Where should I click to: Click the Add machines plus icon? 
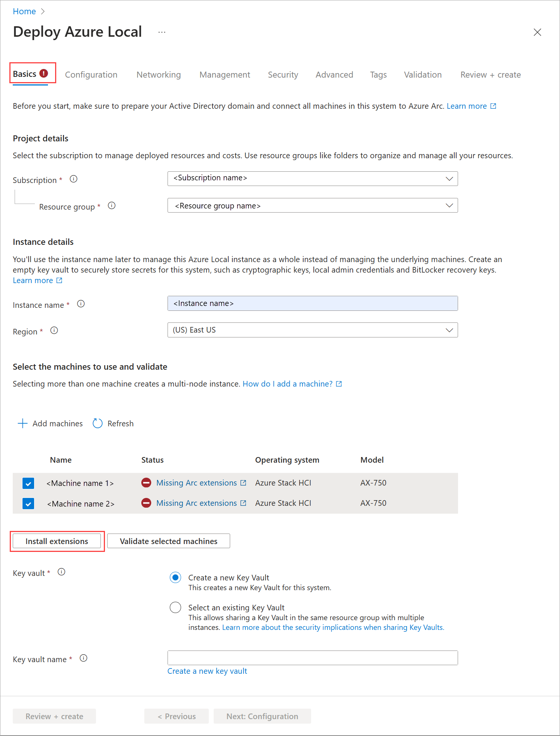click(22, 424)
